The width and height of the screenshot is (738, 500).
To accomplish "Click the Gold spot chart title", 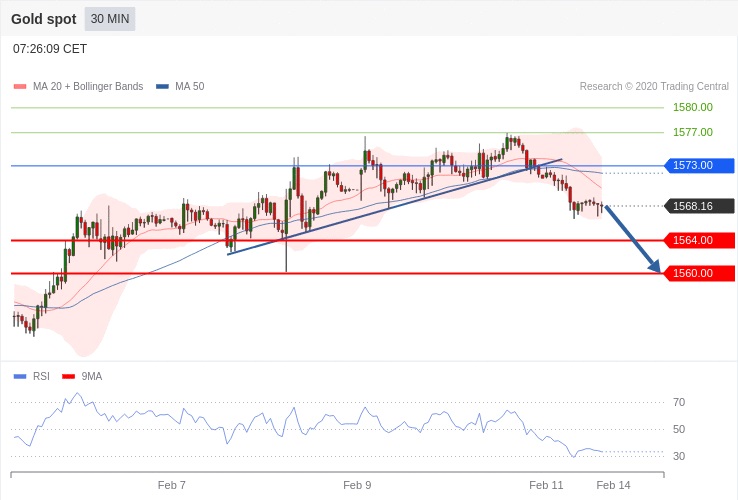I will coord(44,19).
